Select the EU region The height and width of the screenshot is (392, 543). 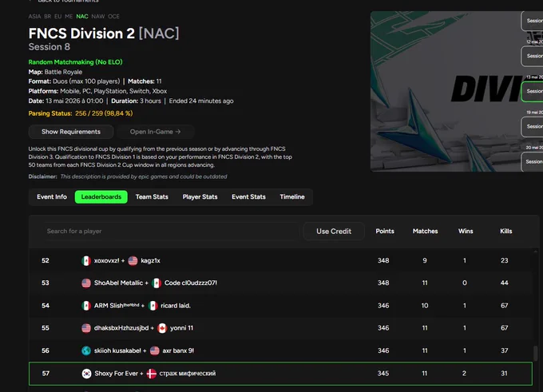58,16
